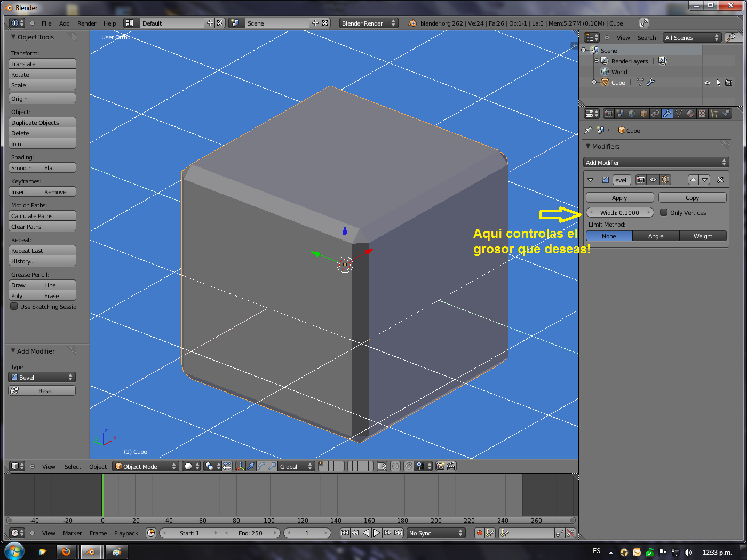The width and height of the screenshot is (747, 560).
Task: Move the Bevel modifier up
Action: [x=693, y=180]
